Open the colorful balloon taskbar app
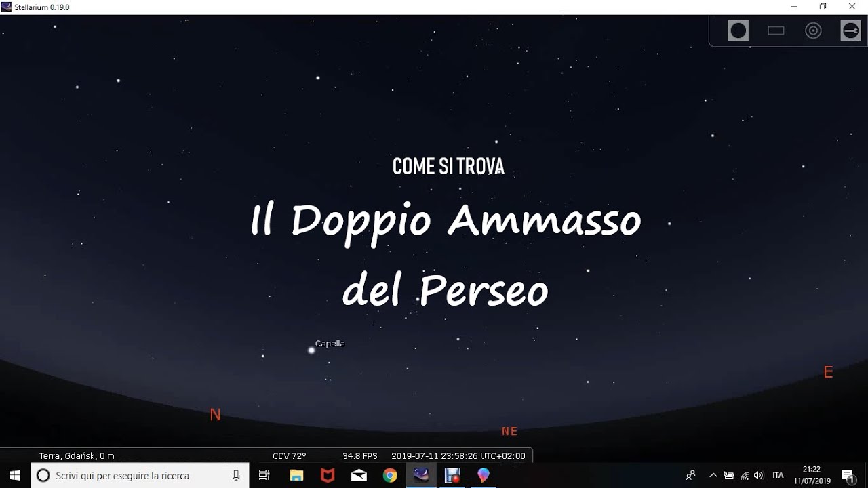The image size is (868, 488). click(x=484, y=476)
